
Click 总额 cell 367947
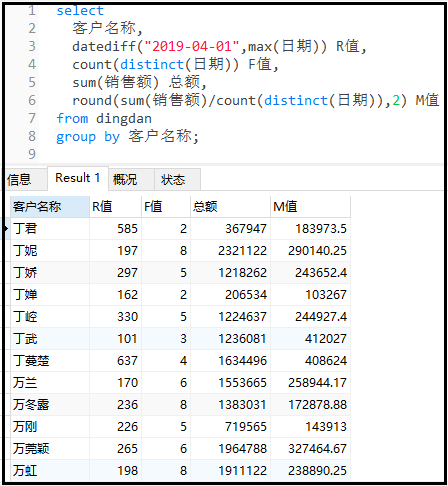click(x=230, y=229)
